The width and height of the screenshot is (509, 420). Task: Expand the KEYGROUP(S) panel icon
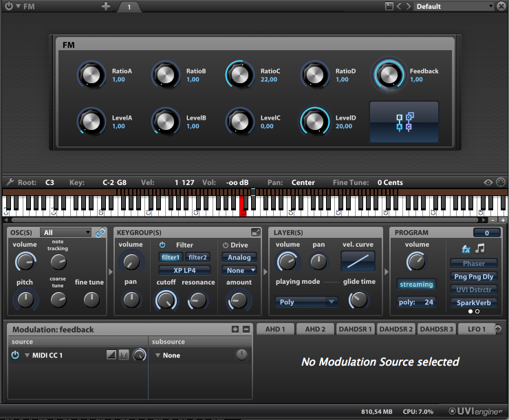coord(256,232)
